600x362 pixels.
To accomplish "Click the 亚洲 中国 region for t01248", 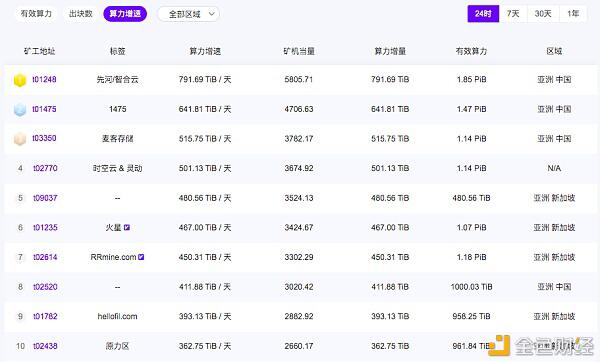I will click(x=554, y=80).
